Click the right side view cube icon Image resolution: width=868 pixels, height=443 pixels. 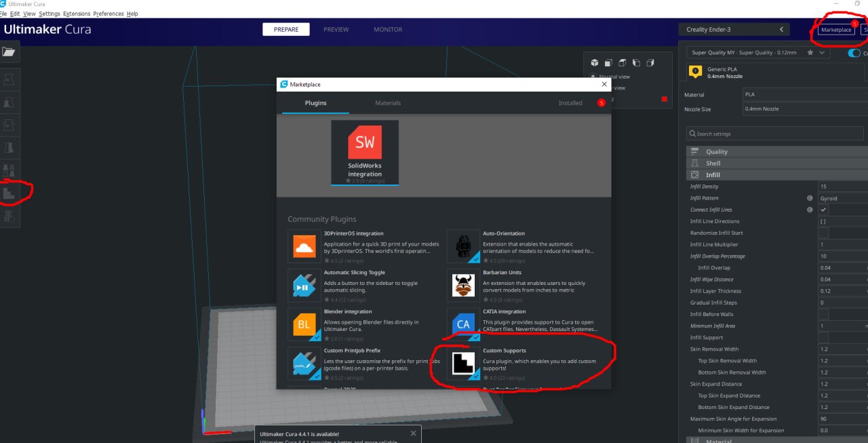coord(650,62)
